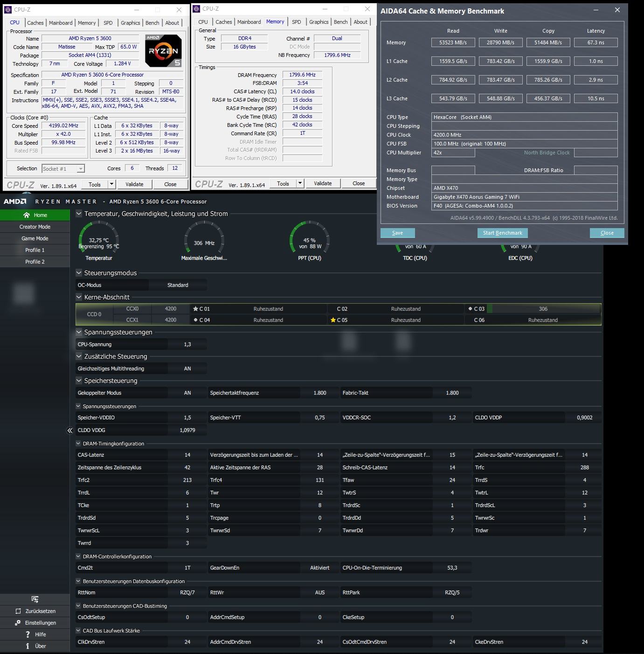Click the CPU-Z app icon in first window title
644x654 pixels.
[8, 9]
